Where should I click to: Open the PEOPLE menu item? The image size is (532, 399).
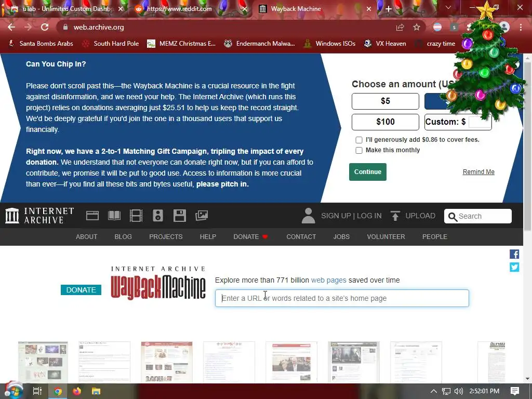click(x=435, y=236)
